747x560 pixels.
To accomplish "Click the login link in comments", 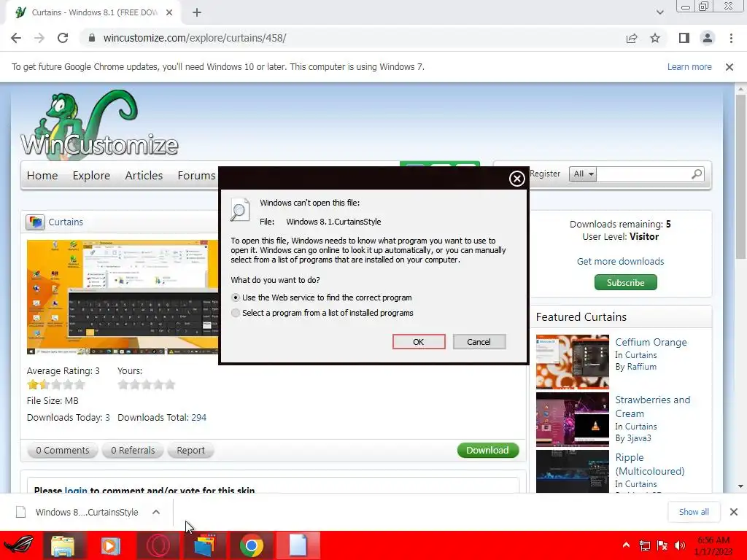I will click(x=76, y=490).
